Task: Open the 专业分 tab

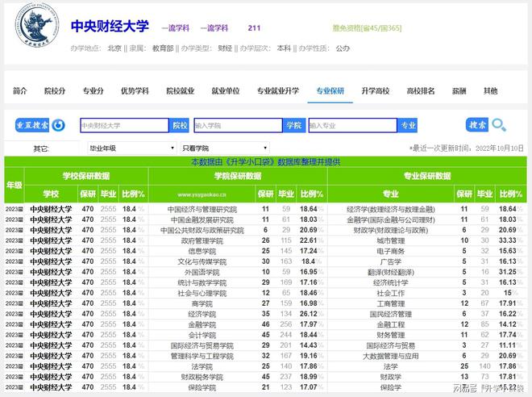Action: (x=93, y=90)
